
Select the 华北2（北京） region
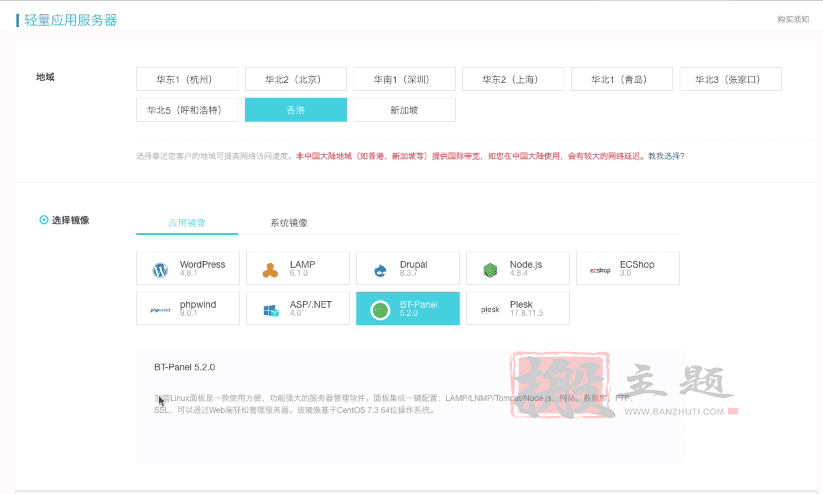(x=296, y=79)
